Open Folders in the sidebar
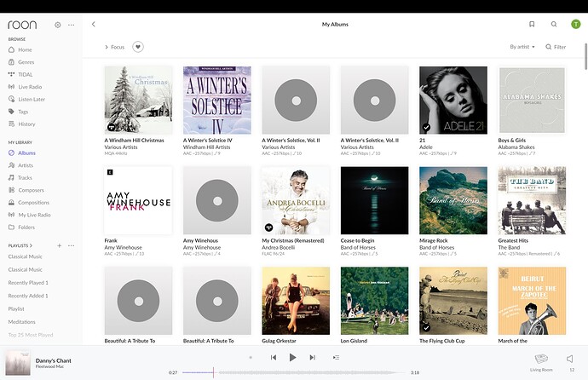 coord(22,227)
